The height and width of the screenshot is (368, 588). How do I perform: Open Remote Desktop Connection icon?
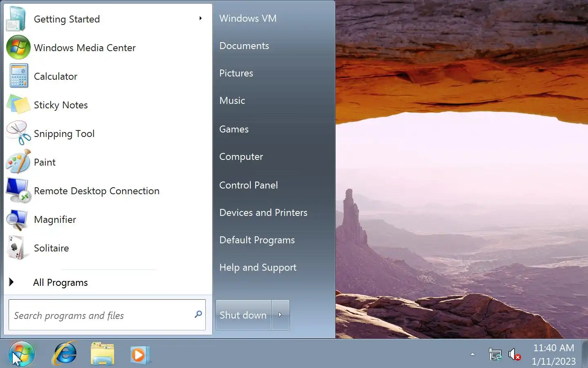(x=18, y=191)
